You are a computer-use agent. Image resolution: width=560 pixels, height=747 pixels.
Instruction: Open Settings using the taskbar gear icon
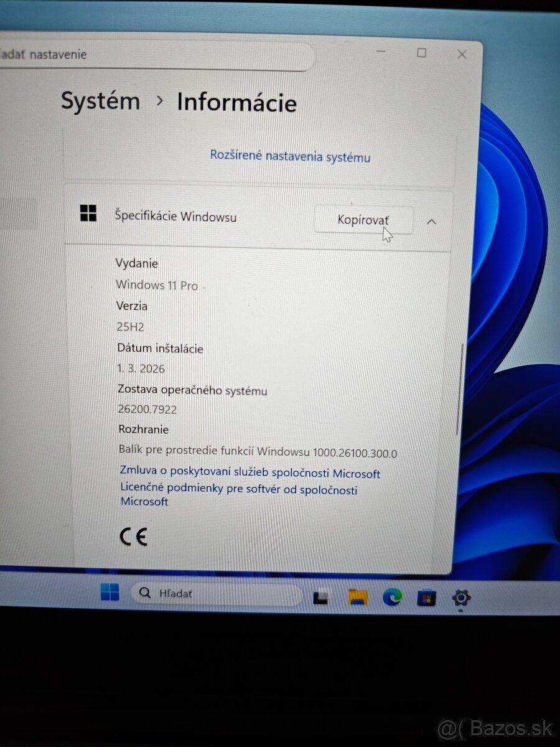[460, 598]
